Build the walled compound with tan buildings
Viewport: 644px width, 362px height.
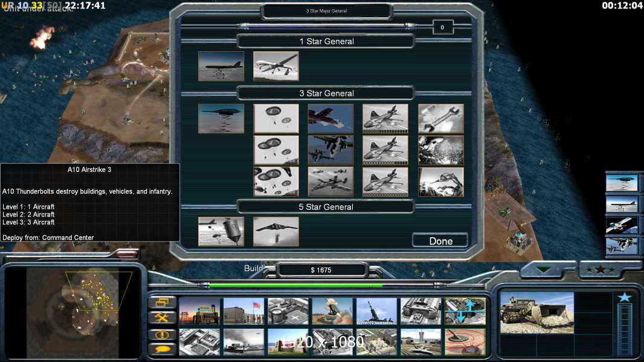[x=376, y=341]
